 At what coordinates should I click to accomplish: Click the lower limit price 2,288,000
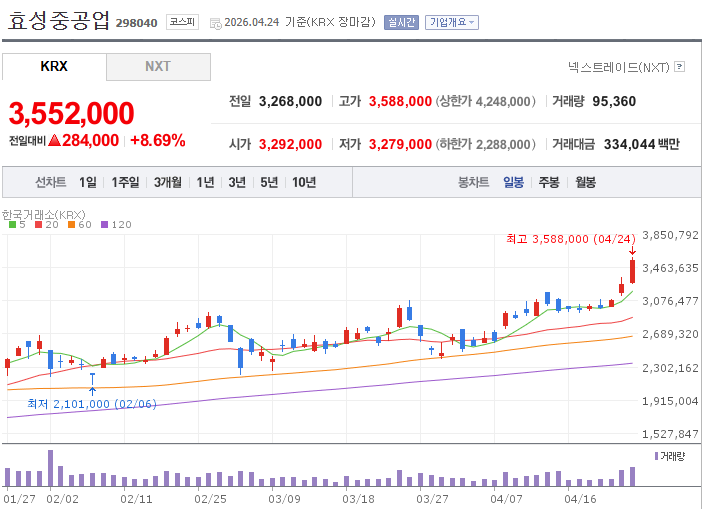pos(503,145)
